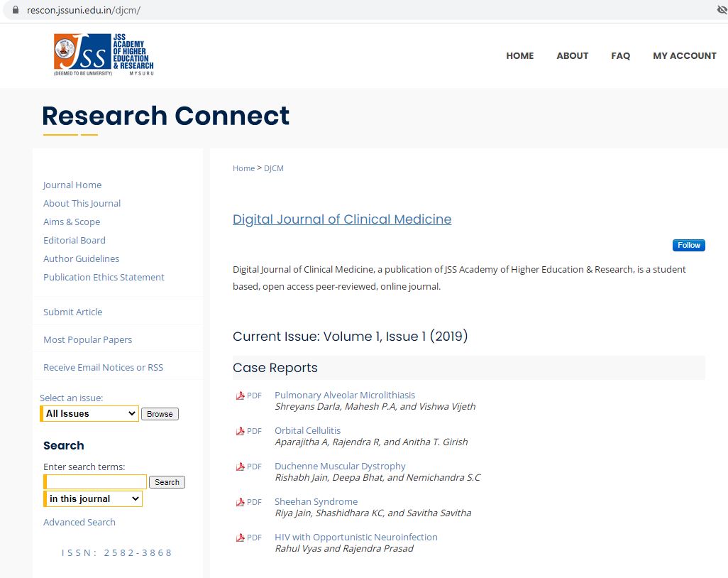The width and height of the screenshot is (728, 578).
Task: Open the ABOUT menu item
Action: point(573,56)
